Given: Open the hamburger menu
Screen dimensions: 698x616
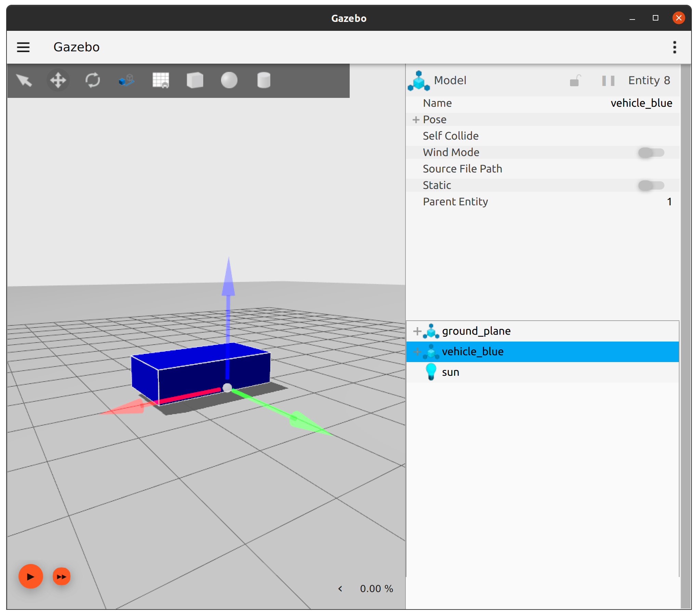Looking at the screenshot, I should (x=23, y=47).
